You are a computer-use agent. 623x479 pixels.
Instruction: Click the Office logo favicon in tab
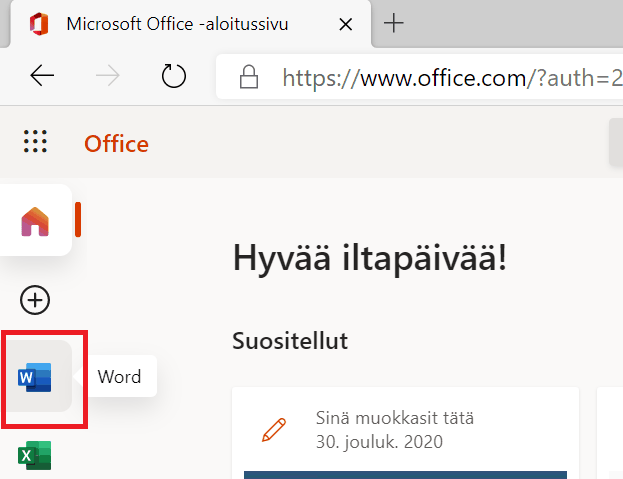point(39,24)
